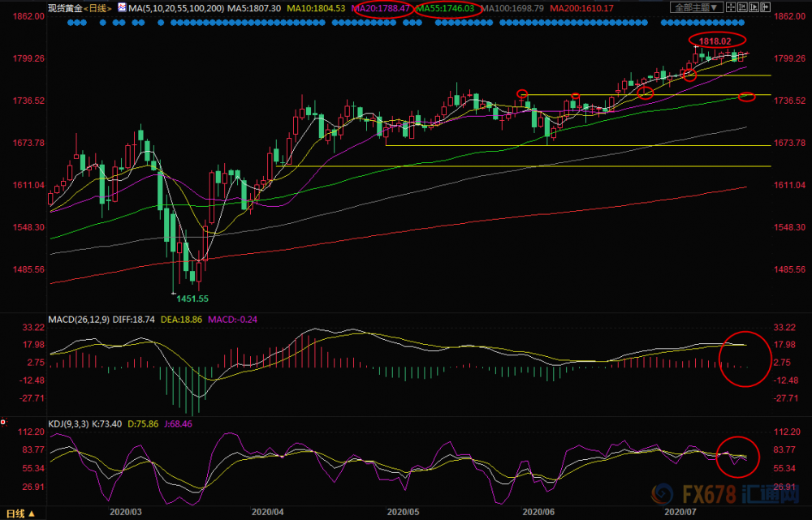Click the 2020/05 date label
This screenshot has width=812, height=520.
(x=404, y=512)
